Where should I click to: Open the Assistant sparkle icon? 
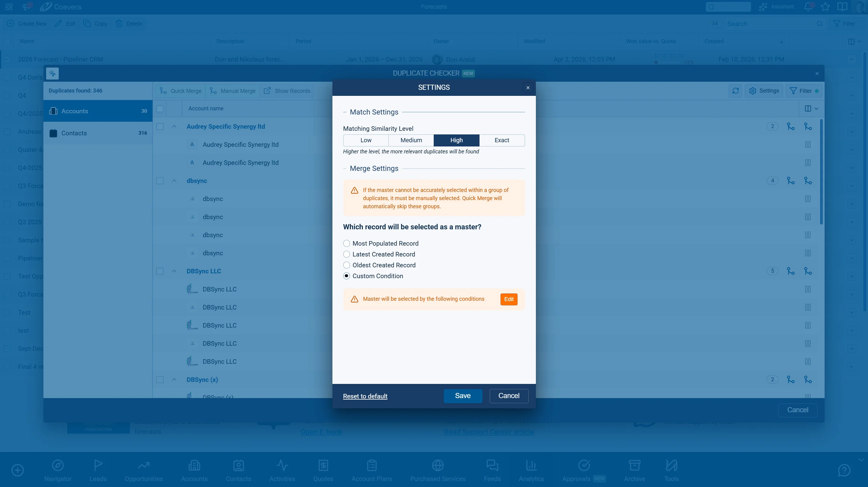pyautogui.click(x=763, y=7)
